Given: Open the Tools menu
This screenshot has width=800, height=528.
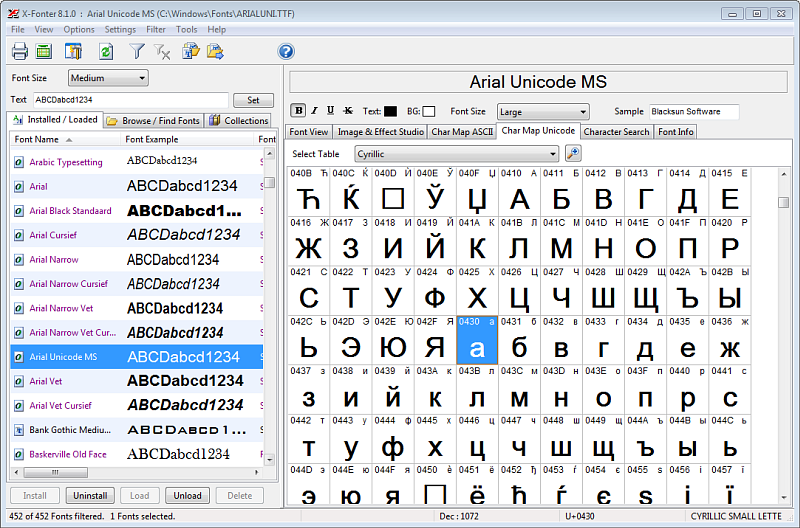Looking at the screenshot, I should [x=186, y=30].
